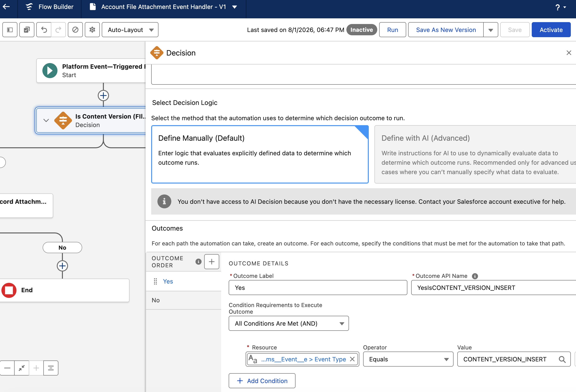Remove the Event Type resource pill
This screenshot has height=392, width=576.
point(352,359)
